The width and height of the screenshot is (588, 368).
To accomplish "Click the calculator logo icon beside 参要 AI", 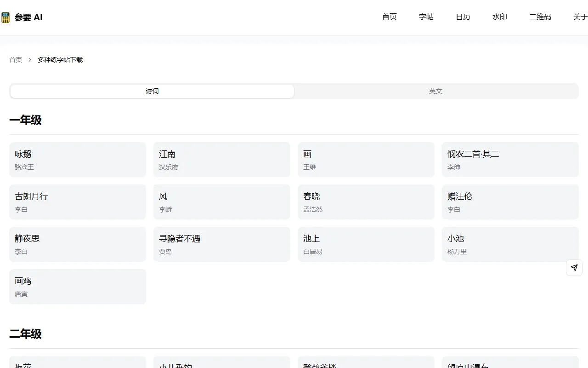I will click(6, 17).
